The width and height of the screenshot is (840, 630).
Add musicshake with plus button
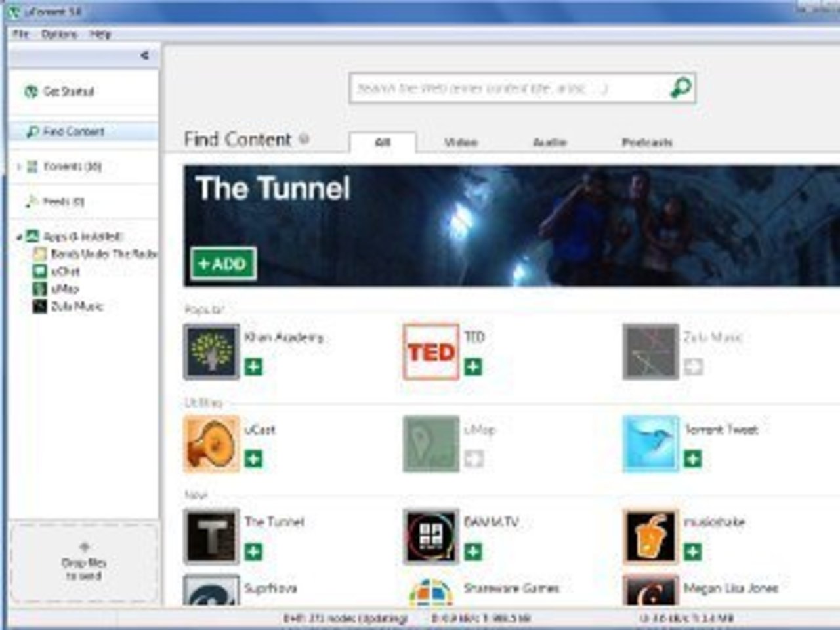click(x=693, y=551)
